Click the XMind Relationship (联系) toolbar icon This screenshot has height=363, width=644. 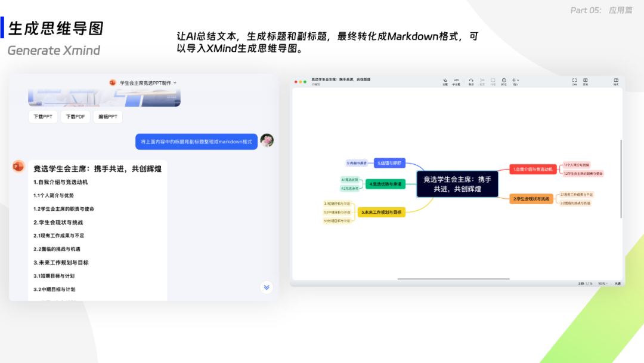click(471, 81)
